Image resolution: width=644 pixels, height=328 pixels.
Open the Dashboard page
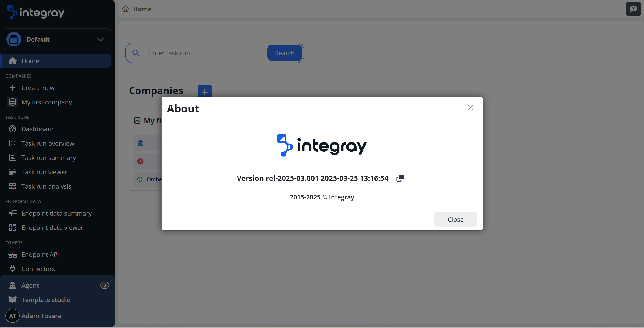click(x=38, y=129)
